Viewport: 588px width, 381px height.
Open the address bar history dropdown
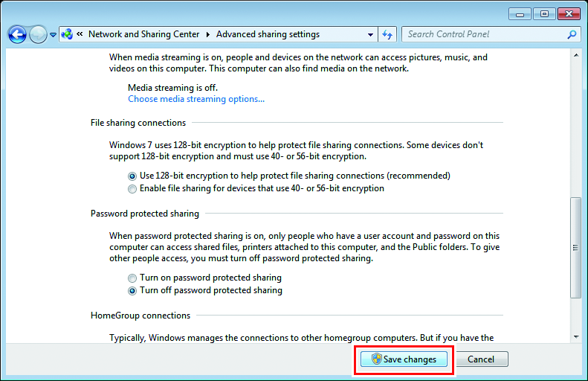click(370, 34)
